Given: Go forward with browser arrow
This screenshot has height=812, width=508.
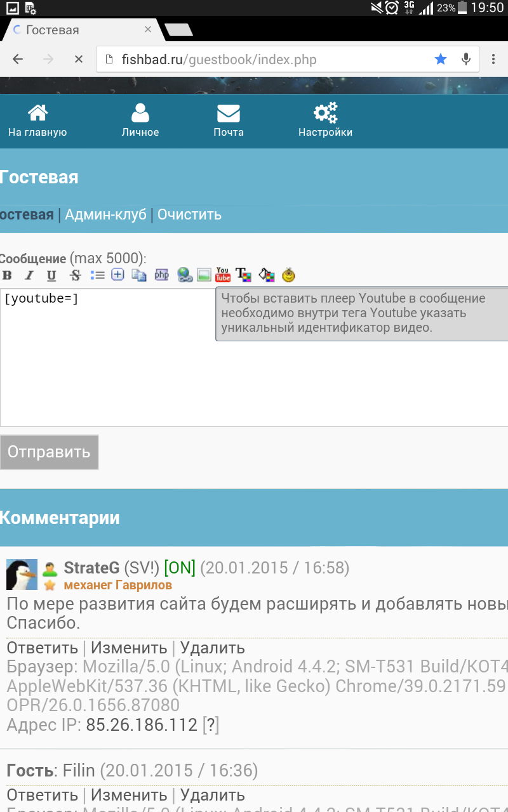Looking at the screenshot, I should [48, 59].
